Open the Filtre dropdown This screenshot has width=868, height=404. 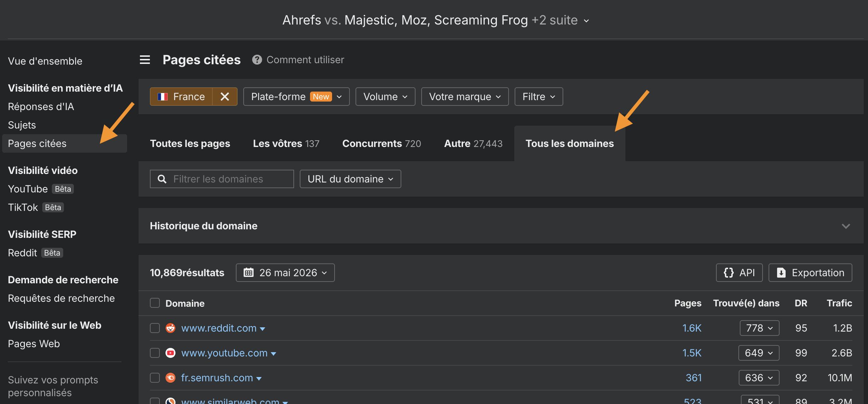point(539,97)
